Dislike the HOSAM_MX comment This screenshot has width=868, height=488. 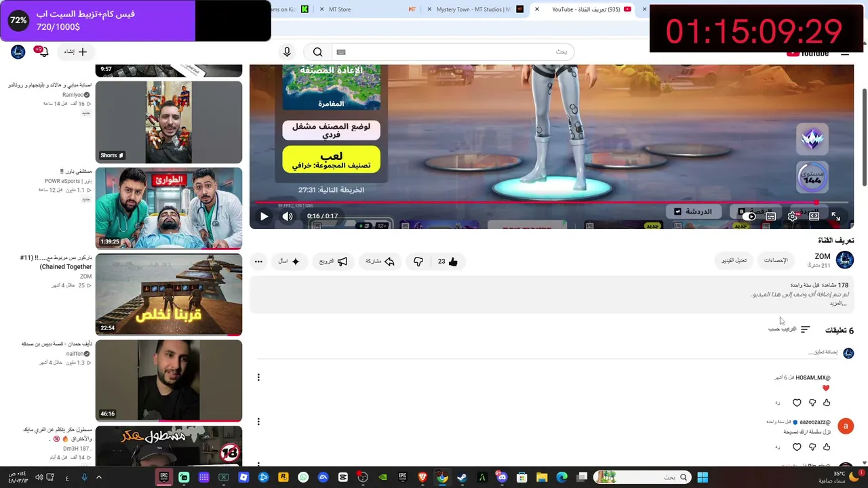pyautogui.click(x=812, y=403)
